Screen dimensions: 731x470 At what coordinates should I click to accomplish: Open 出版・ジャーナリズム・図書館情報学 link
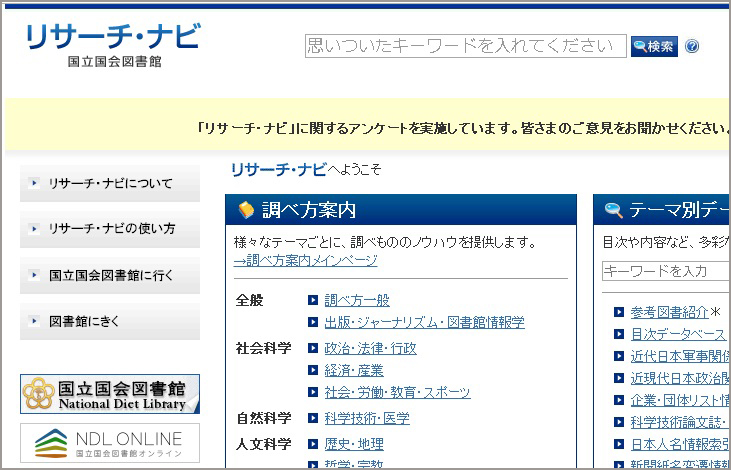(x=425, y=322)
